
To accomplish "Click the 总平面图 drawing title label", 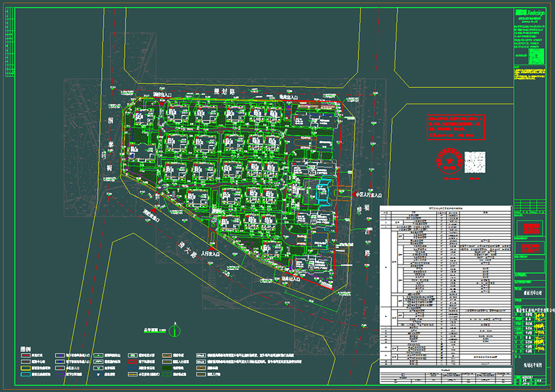I will point(152,331).
